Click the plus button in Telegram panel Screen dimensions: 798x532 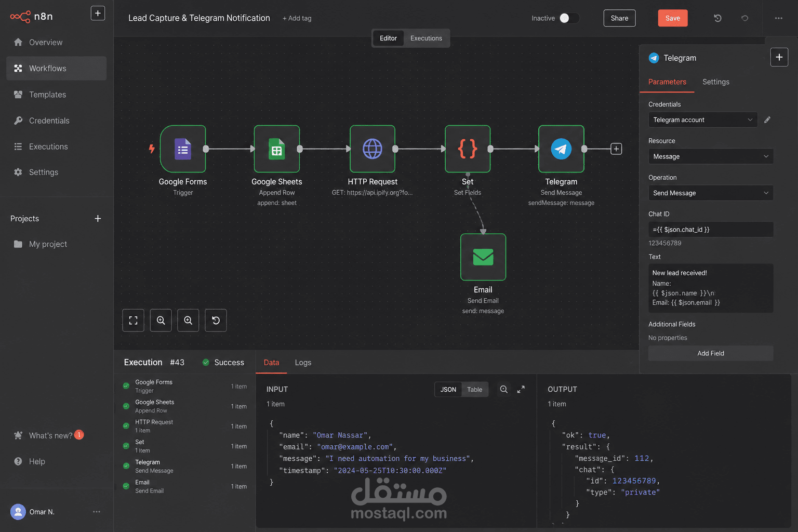[779, 57]
